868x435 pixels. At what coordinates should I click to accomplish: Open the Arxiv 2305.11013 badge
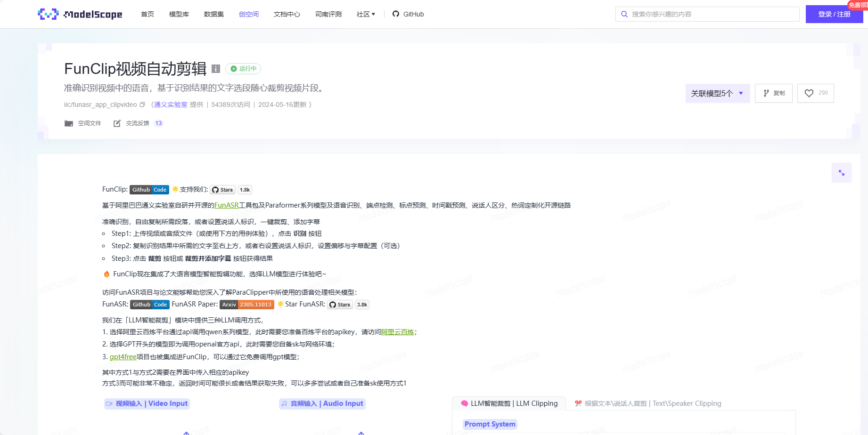(247, 305)
